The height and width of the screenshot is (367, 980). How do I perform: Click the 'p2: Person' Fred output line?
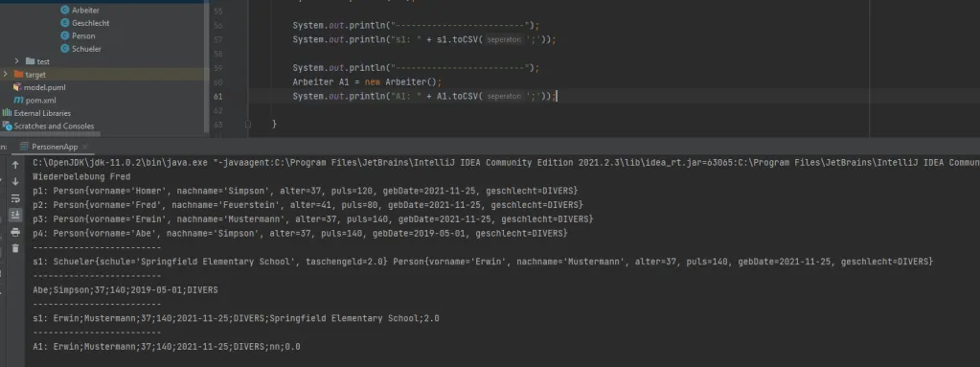tap(308, 204)
